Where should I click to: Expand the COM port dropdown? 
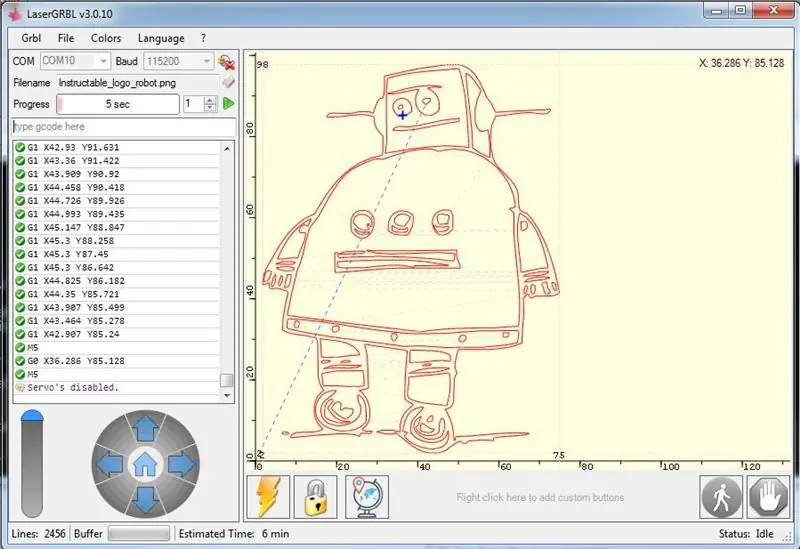pyautogui.click(x=104, y=61)
